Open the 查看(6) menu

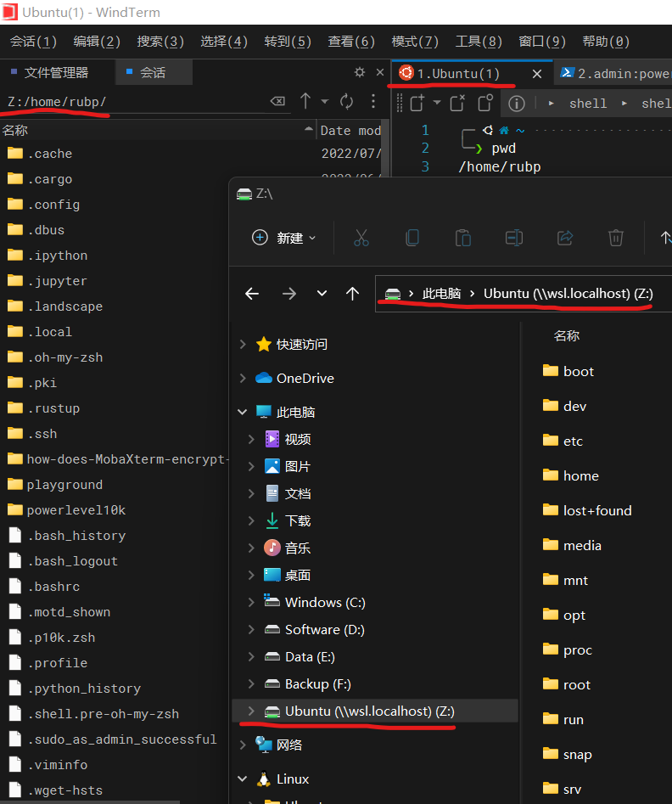(351, 41)
